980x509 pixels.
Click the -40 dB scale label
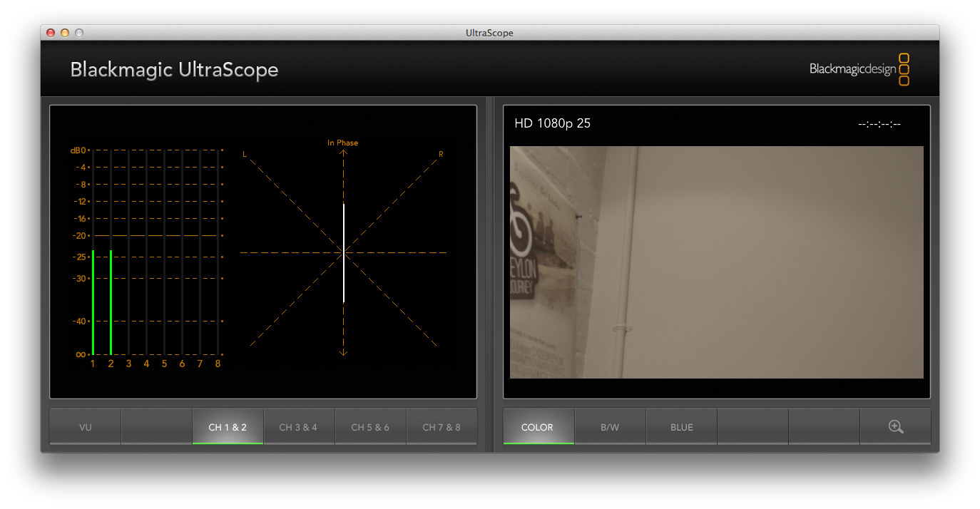tap(79, 321)
